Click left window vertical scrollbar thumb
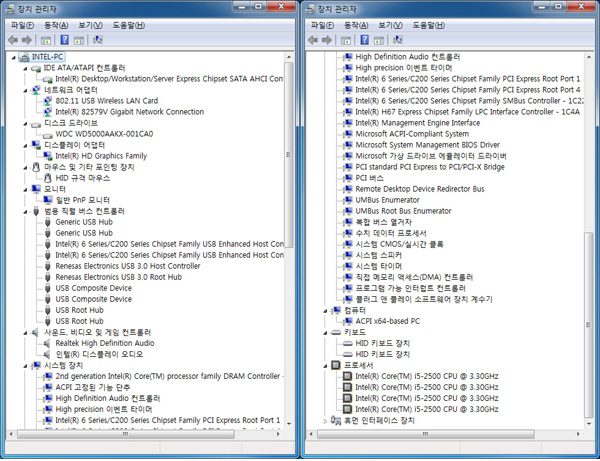This screenshot has width=600, height=461. [289, 155]
